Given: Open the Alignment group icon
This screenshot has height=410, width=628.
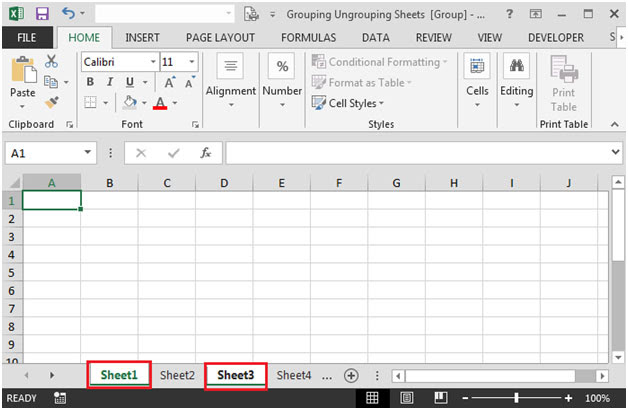Looking at the screenshot, I should coord(230,66).
